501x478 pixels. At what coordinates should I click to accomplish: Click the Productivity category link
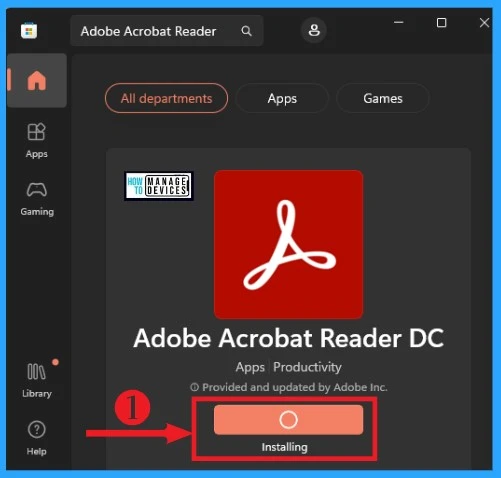[307, 367]
